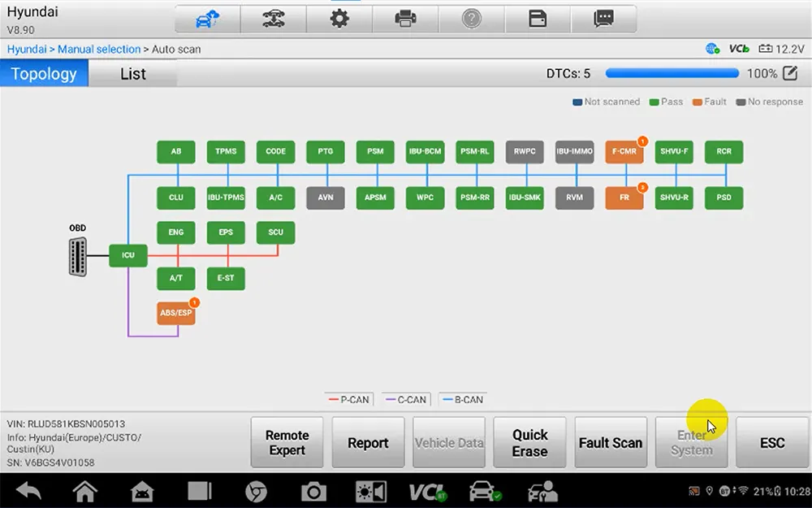The height and width of the screenshot is (508, 812).
Task: Open recent apps square icon
Action: (x=200, y=490)
